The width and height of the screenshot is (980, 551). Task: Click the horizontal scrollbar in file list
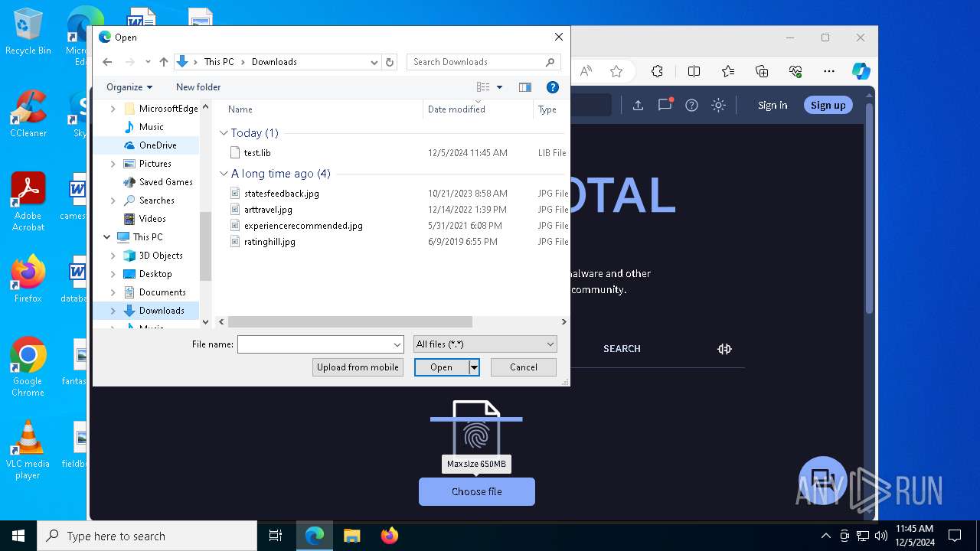pyautogui.click(x=350, y=322)
